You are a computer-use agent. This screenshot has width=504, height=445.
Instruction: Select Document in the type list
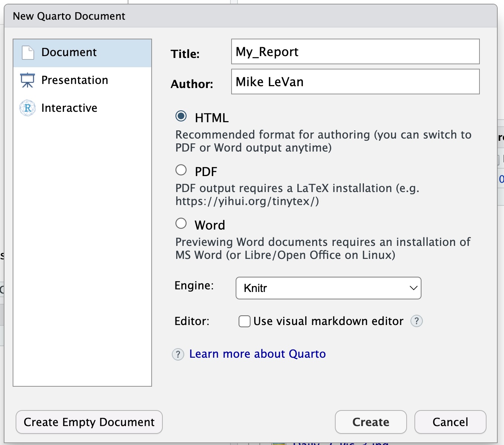pos(69,52)
